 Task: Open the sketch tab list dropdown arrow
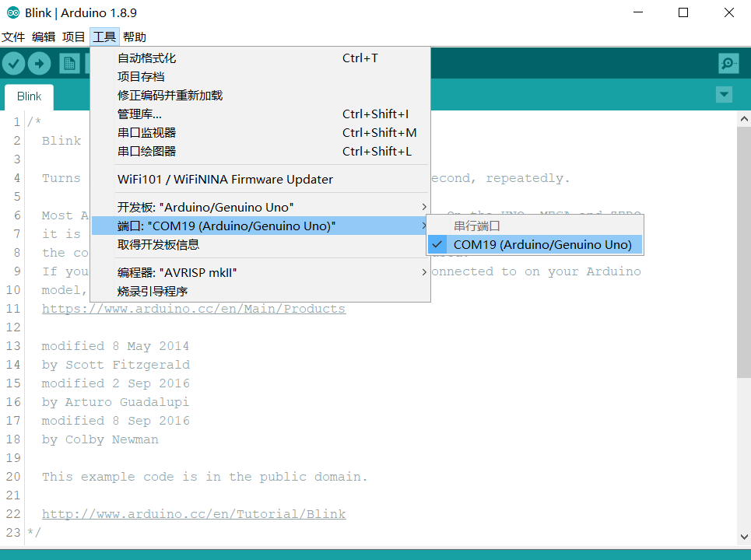pos(724,94)
